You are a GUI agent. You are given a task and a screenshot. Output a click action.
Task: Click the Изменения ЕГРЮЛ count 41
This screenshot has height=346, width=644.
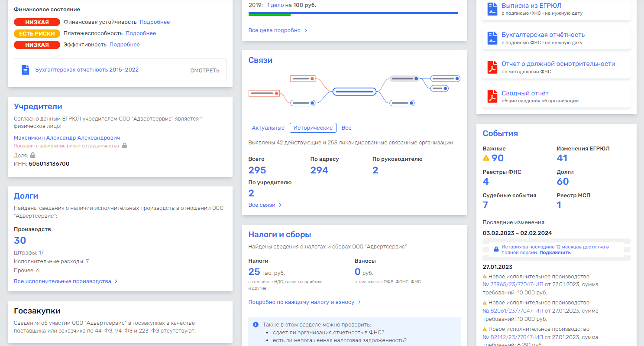pyautogui.click(x=562, y=158)
